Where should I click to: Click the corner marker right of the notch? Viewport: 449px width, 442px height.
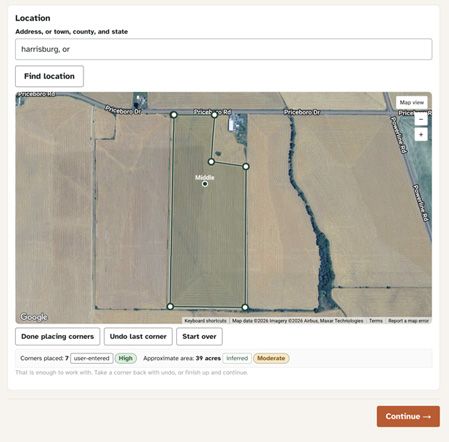tap(246, 166)
